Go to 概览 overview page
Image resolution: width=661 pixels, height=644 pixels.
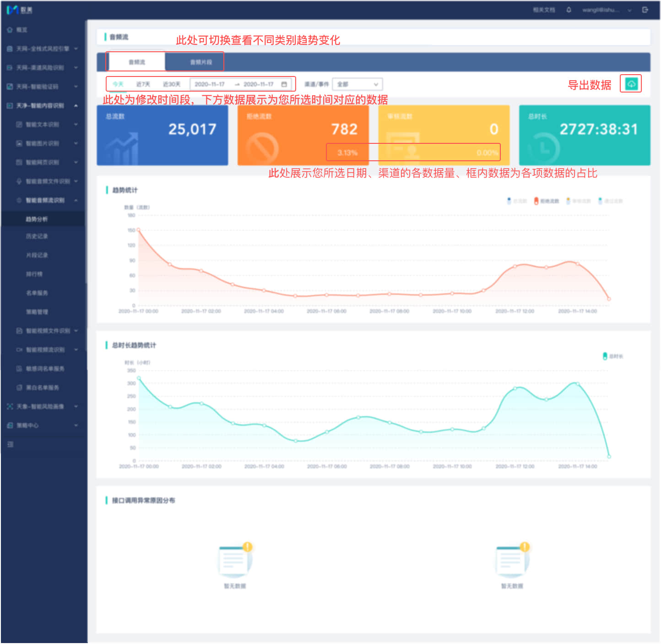[x=22, y=30]
